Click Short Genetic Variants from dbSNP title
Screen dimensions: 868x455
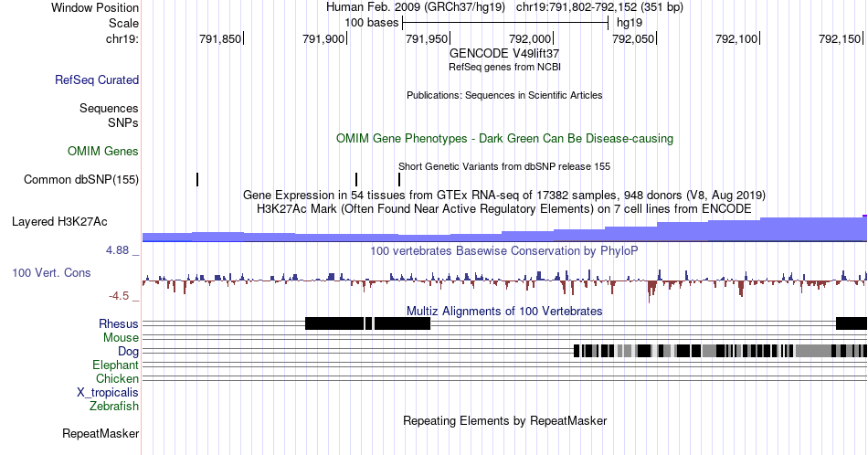pos(504,166)
